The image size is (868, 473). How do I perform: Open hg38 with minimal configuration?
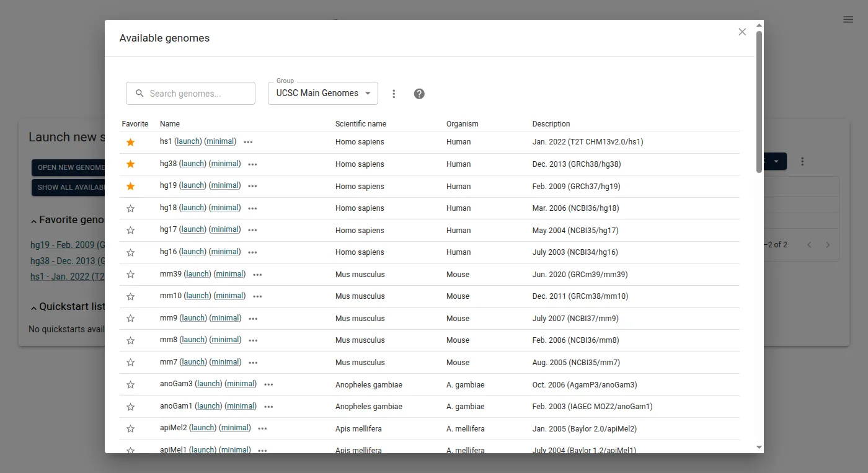tap(225, 164)
